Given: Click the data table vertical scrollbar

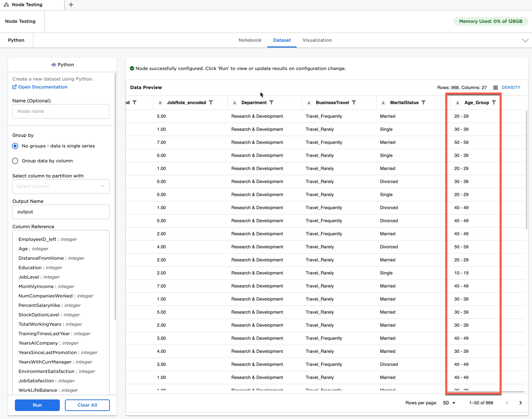Looking at the screenshot, I should pos(526,169).
